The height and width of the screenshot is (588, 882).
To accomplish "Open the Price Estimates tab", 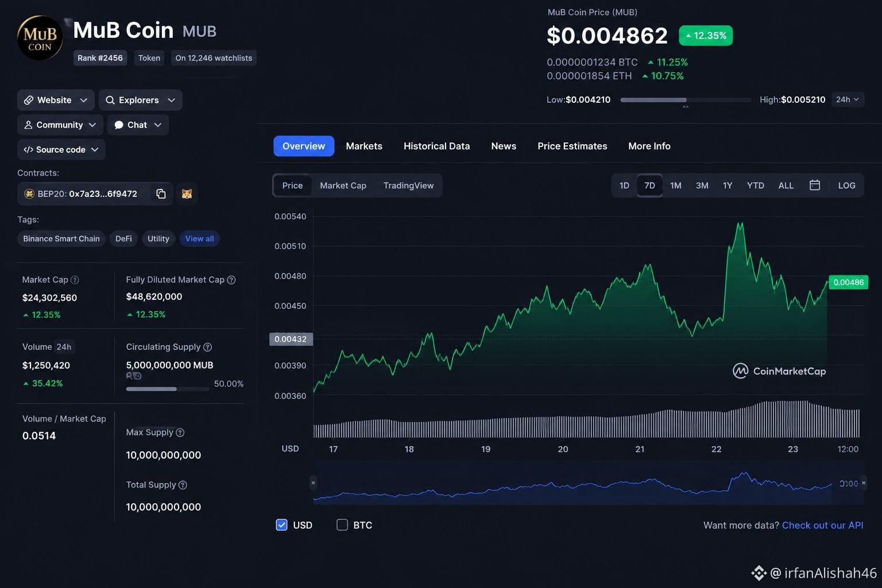I will (572, 146).
